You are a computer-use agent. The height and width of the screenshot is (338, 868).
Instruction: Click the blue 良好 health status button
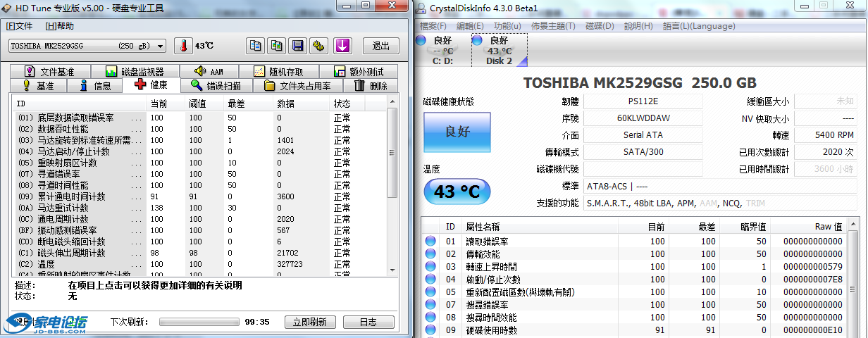tap(457, 132)
